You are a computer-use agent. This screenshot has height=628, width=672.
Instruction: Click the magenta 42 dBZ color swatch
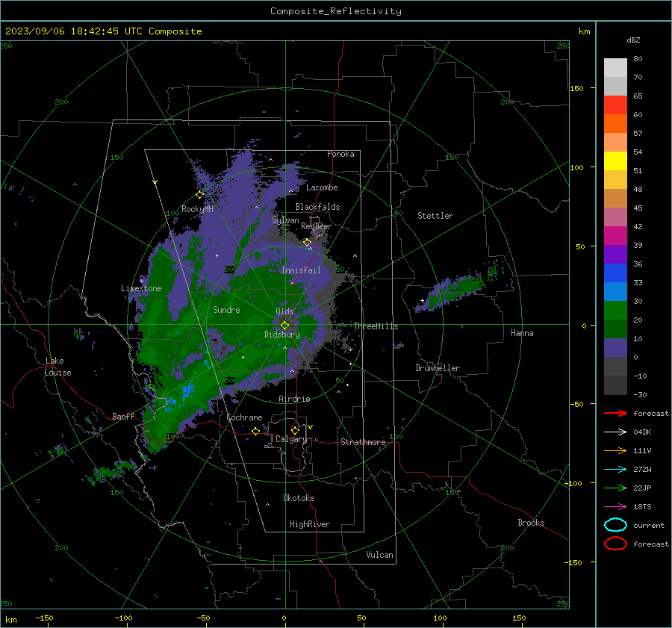point(615,235)
